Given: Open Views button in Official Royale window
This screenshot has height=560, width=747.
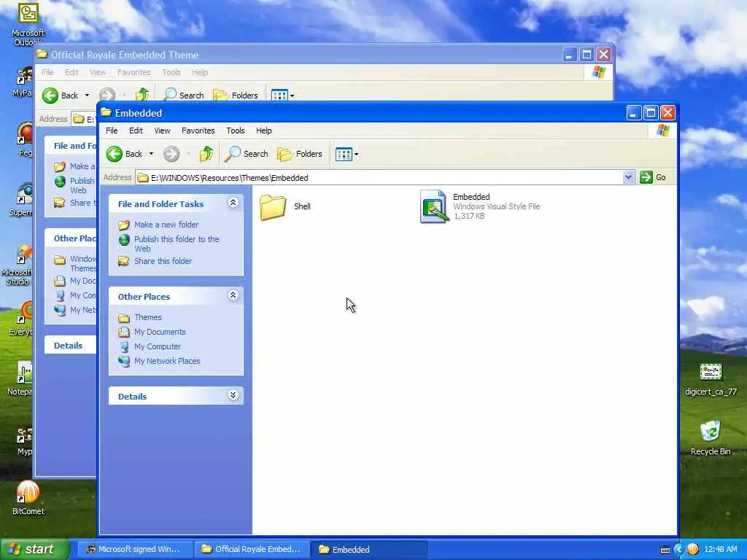Looking at the screenshot, I should pyautogui.click(x=279, y=96).
